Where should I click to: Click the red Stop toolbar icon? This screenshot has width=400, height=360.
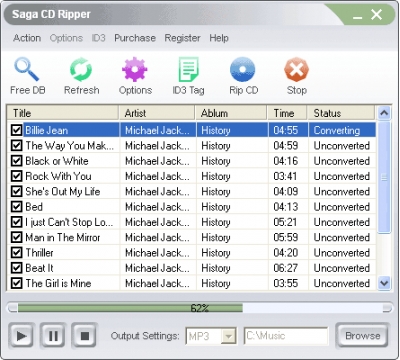point(296,69)
